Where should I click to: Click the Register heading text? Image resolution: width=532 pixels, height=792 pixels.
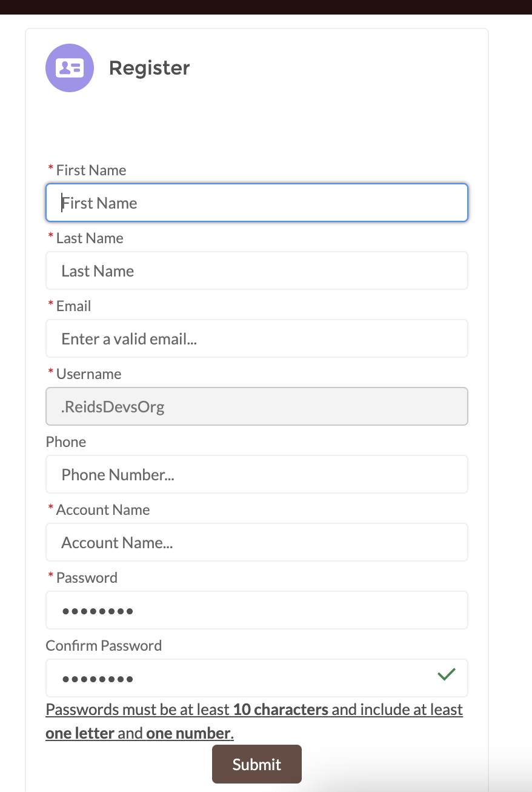149,68
